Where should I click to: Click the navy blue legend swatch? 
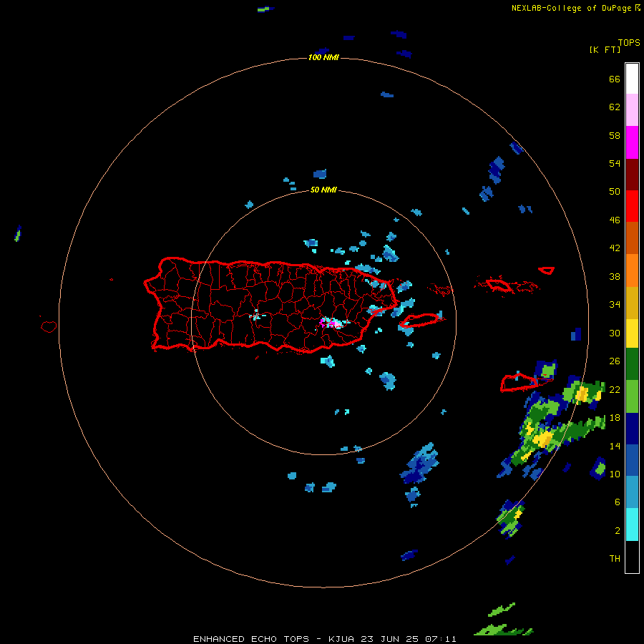coord(632,429)
